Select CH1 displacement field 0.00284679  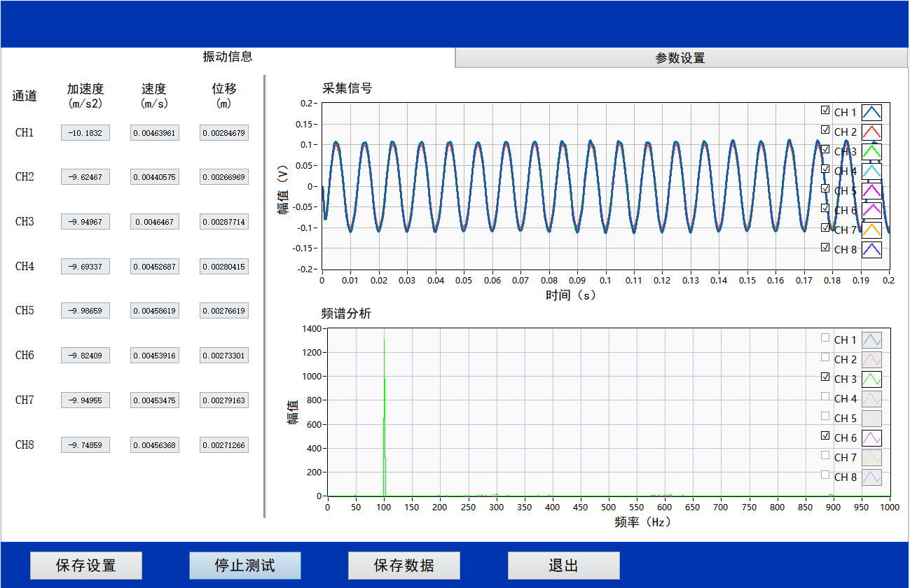pos(224,133)
